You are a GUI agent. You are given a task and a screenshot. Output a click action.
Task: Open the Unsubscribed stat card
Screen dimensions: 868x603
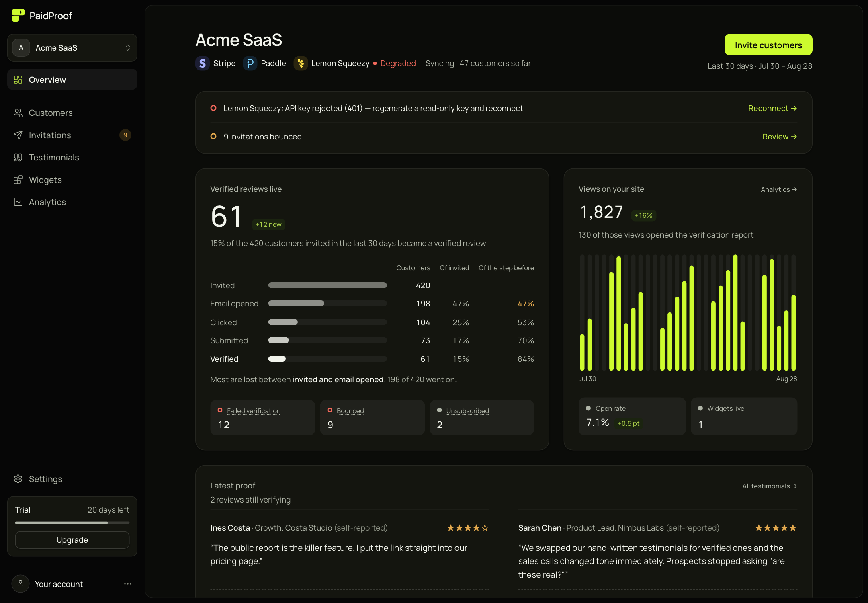click(482, 418)
